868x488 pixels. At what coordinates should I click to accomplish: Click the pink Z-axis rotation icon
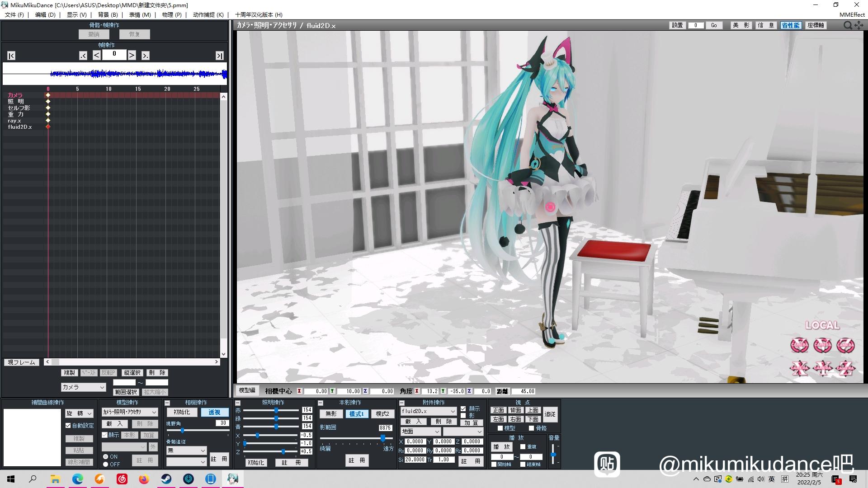click(845, 345)
